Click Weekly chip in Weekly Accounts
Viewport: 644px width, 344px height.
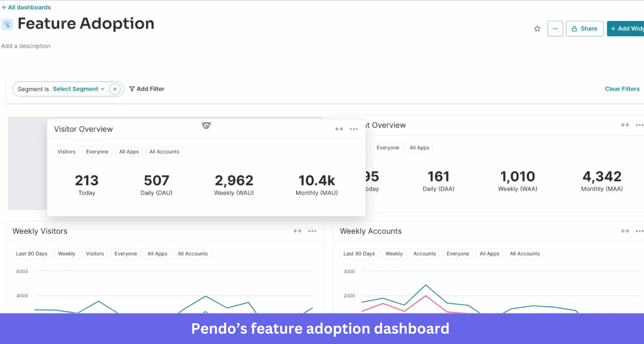394,254
